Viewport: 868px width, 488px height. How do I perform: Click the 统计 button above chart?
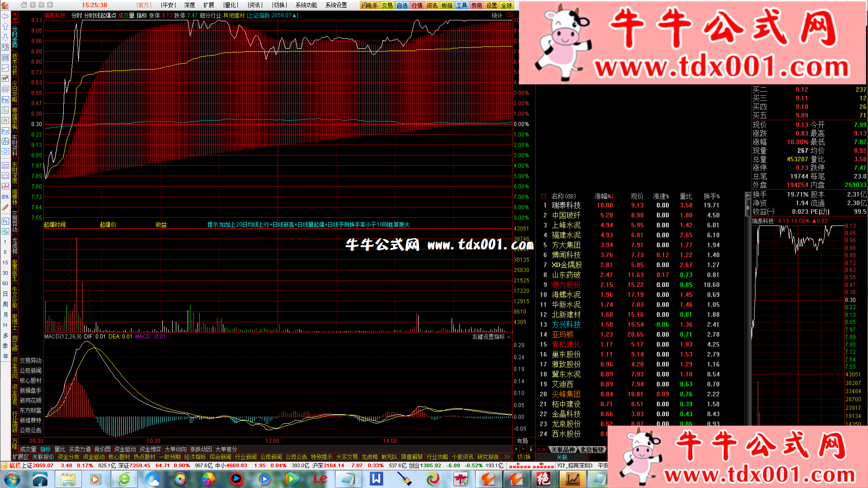pos(497,15)
